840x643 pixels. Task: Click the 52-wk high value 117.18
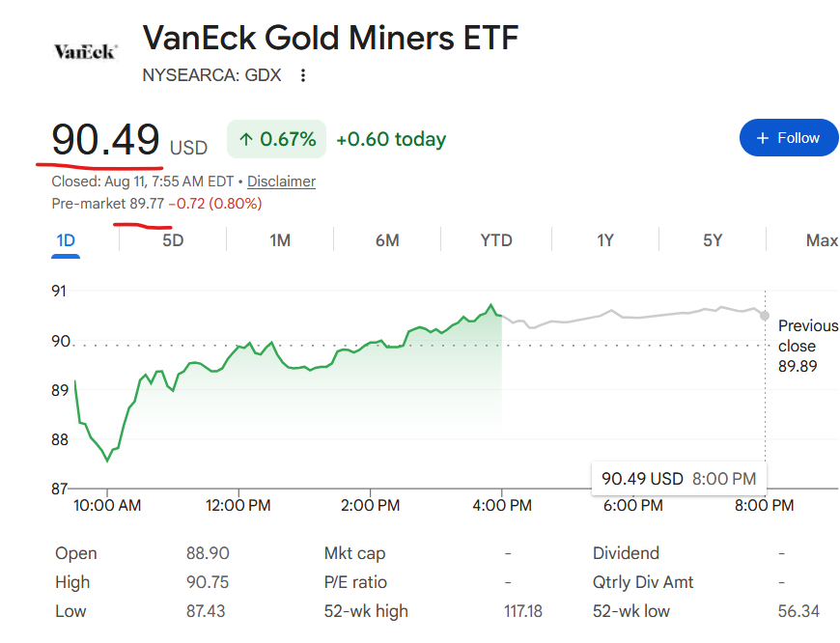(523, 611)
